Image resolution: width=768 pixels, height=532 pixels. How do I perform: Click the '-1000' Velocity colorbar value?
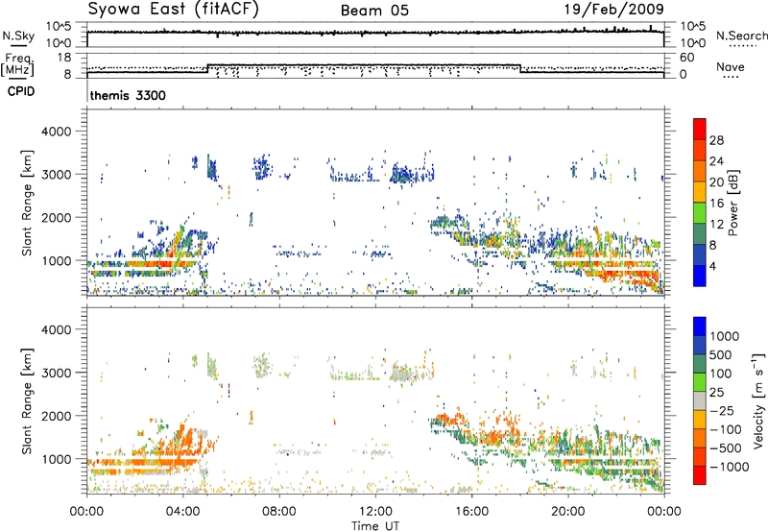[x=730, y=467]
